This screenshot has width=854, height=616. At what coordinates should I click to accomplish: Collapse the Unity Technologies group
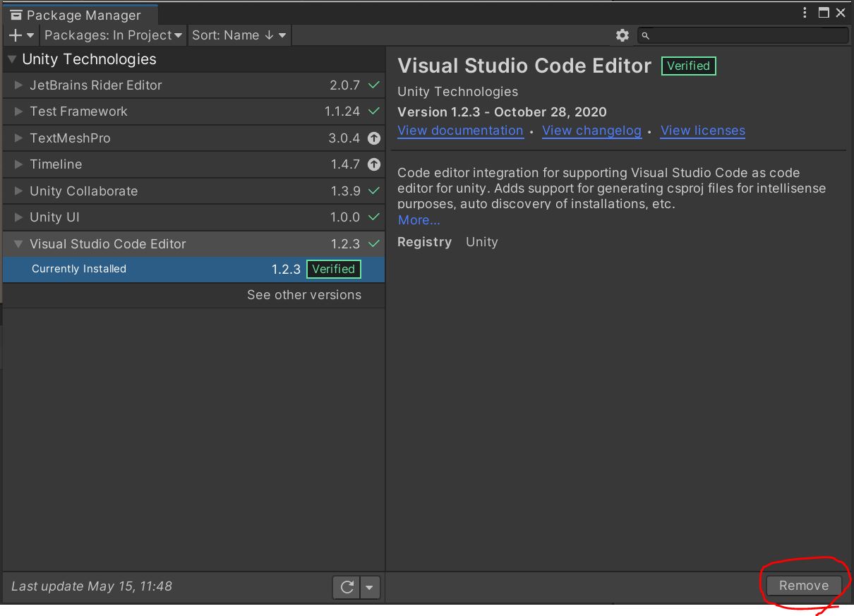pos(12,59)
